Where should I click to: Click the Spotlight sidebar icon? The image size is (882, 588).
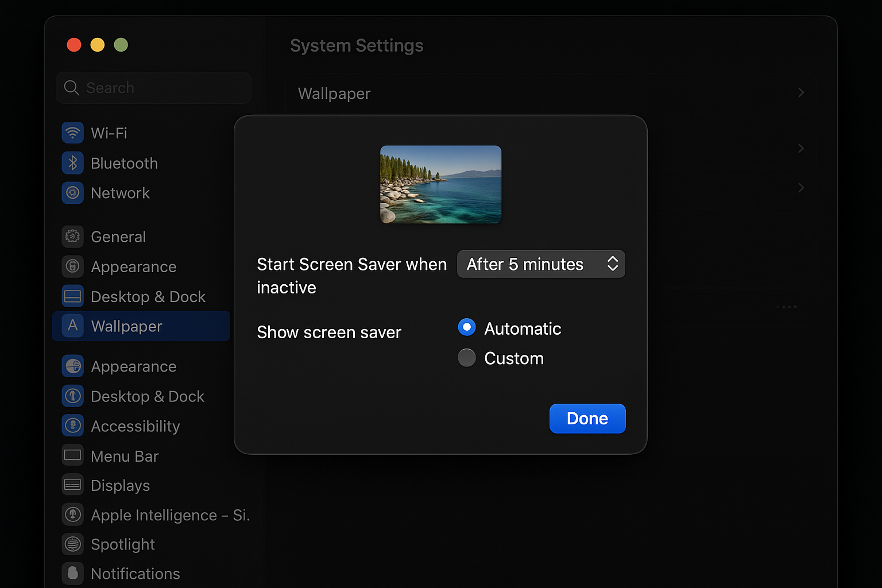click(x=72, y=544)
